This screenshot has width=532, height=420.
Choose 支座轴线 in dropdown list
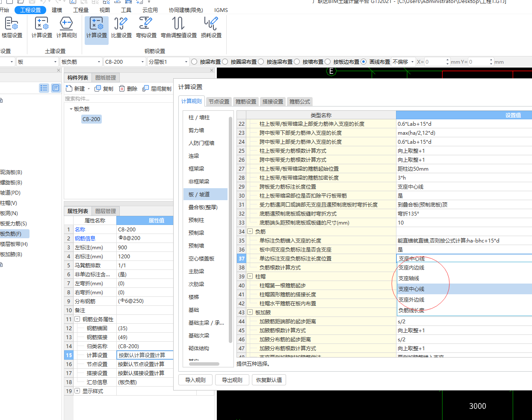coord(464,278)
